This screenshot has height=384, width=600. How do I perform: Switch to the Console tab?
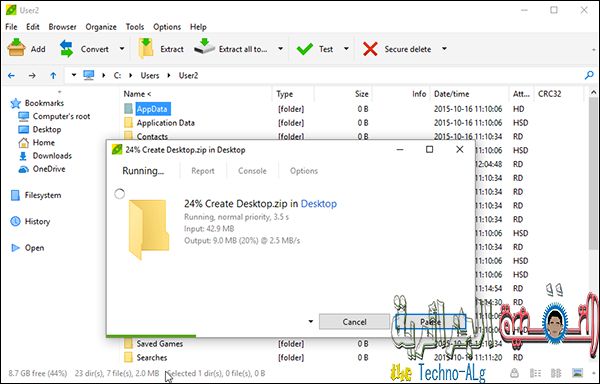[x=252, y=171]
